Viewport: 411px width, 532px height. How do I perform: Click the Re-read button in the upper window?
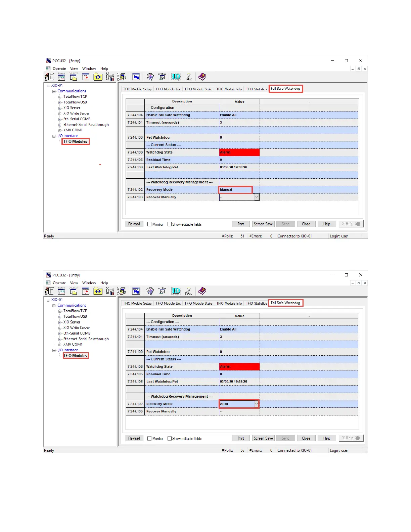tap(134, 224)
